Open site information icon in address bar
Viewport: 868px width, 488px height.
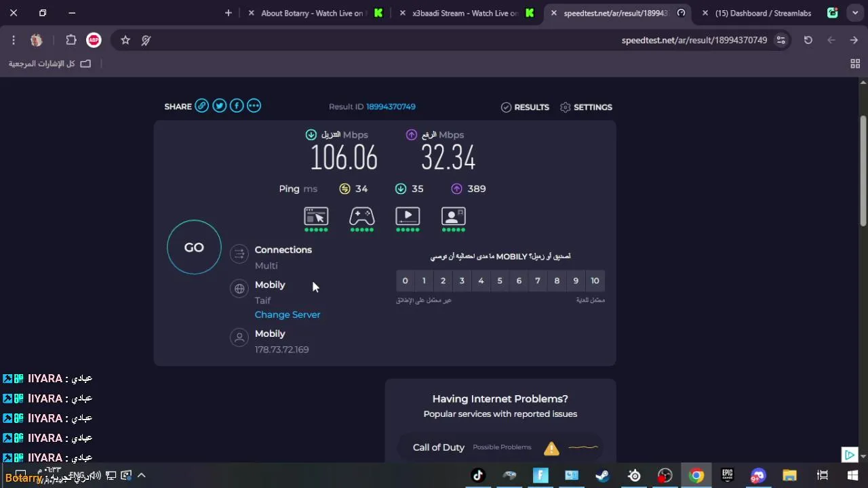pyautogui.click(x=781, y=40)
